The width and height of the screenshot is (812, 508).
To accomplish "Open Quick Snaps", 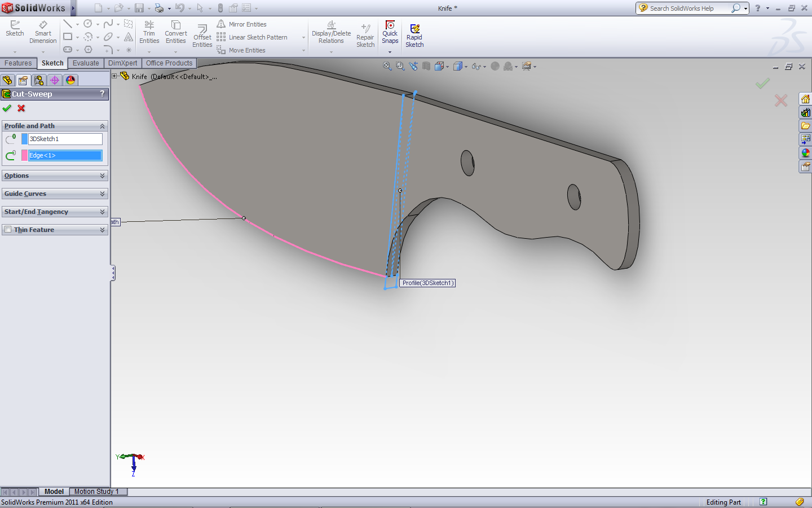I will pyautogui.click(x=390, y=32).
